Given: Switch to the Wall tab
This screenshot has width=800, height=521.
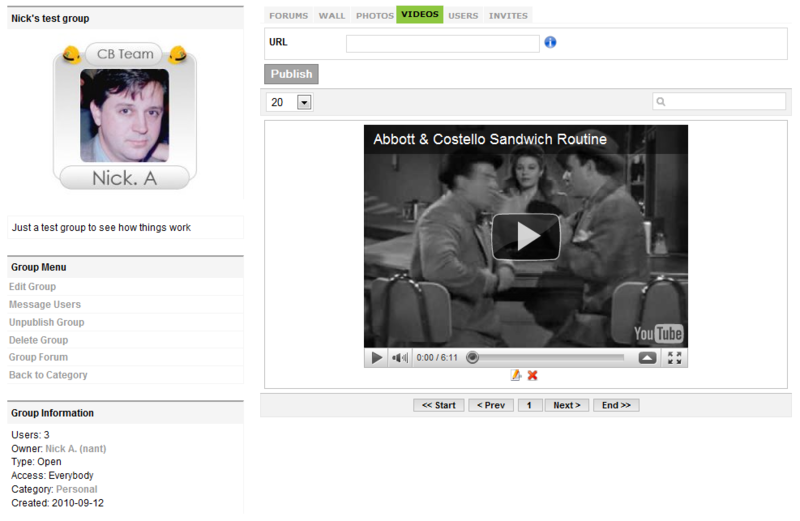Looking at the screenshot, I should tap(332, 16).
